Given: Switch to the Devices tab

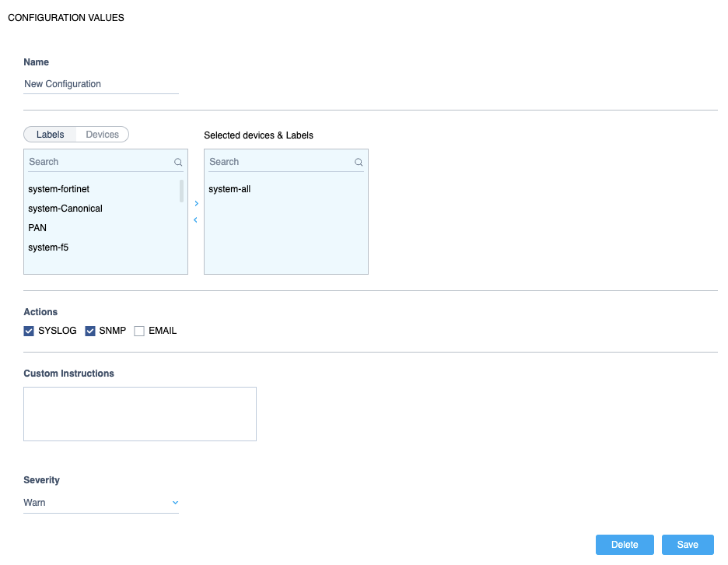Looking at the screenshot, I should (x=103, y=135).
